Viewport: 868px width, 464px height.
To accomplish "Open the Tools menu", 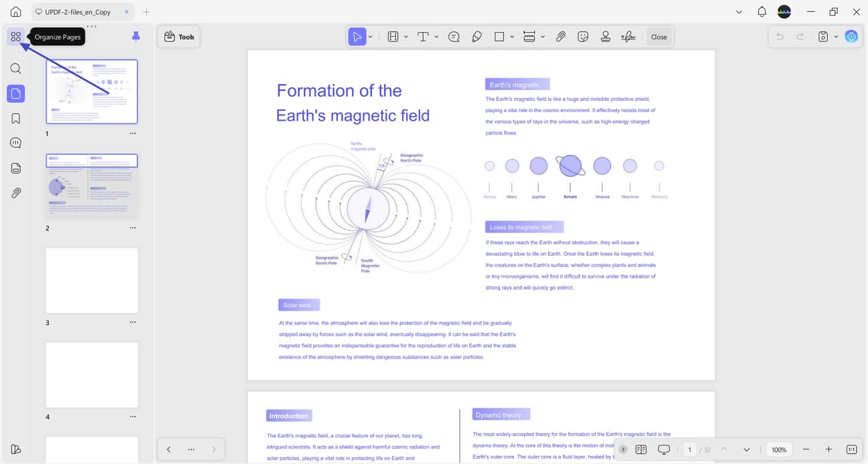I will [x=178, y=37].
